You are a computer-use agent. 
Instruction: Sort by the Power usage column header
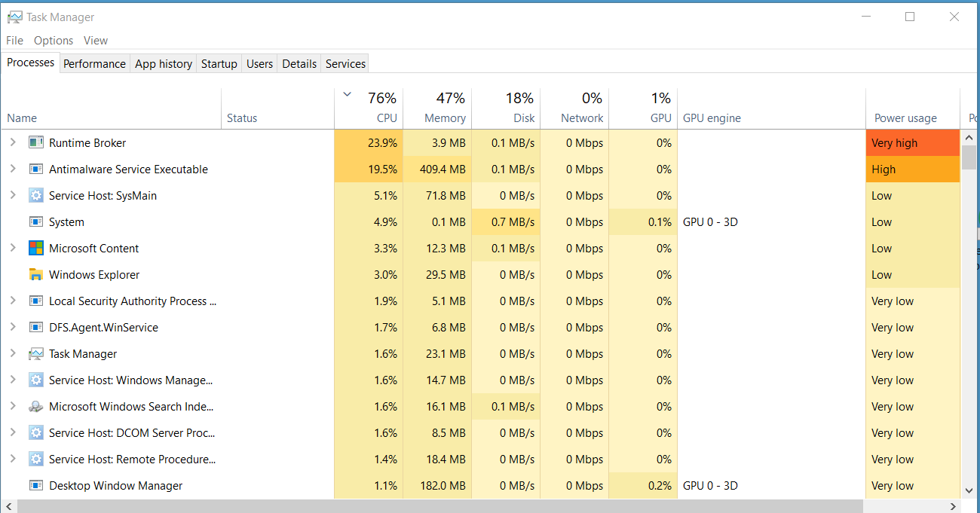point(912,108)
